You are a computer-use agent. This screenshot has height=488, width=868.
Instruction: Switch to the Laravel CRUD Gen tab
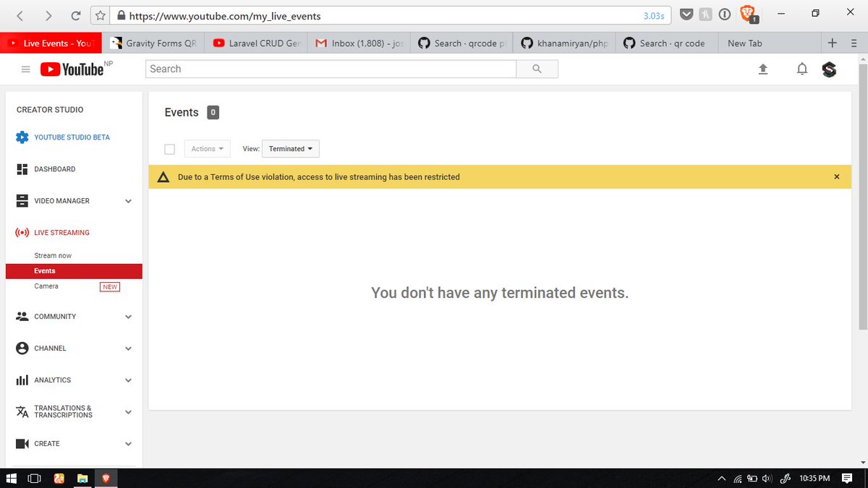coord(257,43)
